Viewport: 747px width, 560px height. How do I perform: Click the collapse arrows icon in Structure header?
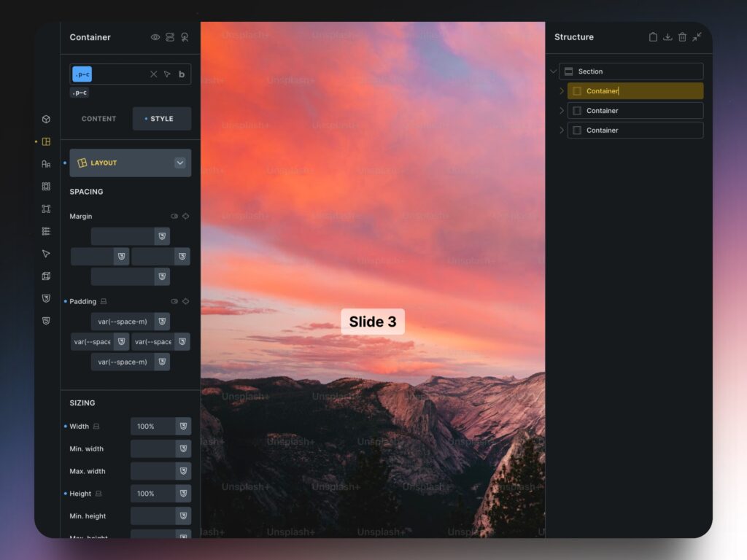click(697, 37)
